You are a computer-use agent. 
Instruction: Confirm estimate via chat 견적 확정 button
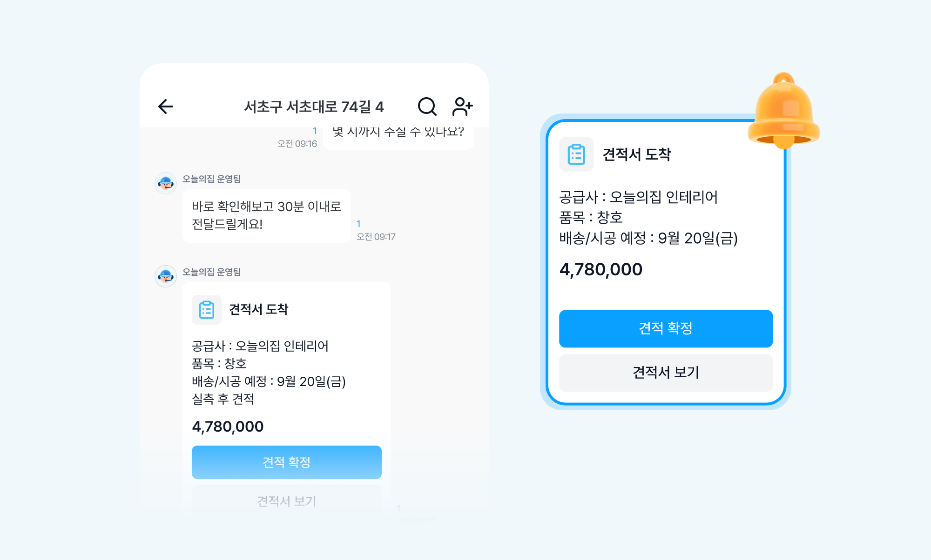tap(286, 462)
